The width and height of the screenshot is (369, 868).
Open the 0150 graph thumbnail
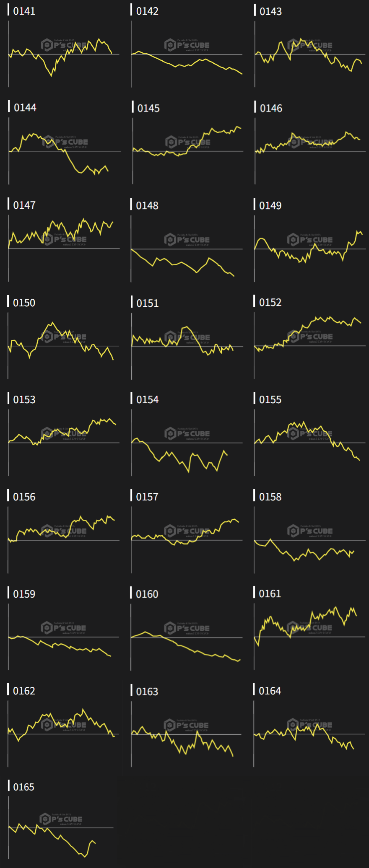click(x=64, y=346)
